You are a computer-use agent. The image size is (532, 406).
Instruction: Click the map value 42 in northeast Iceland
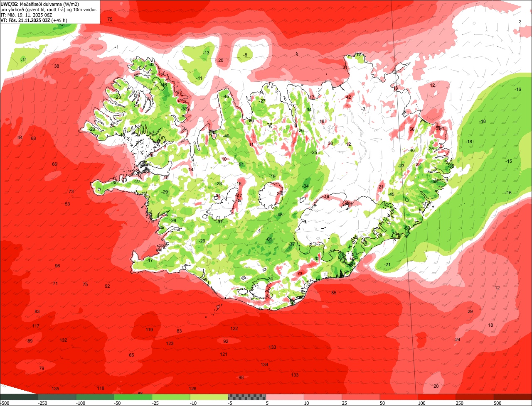click(349, 97)
